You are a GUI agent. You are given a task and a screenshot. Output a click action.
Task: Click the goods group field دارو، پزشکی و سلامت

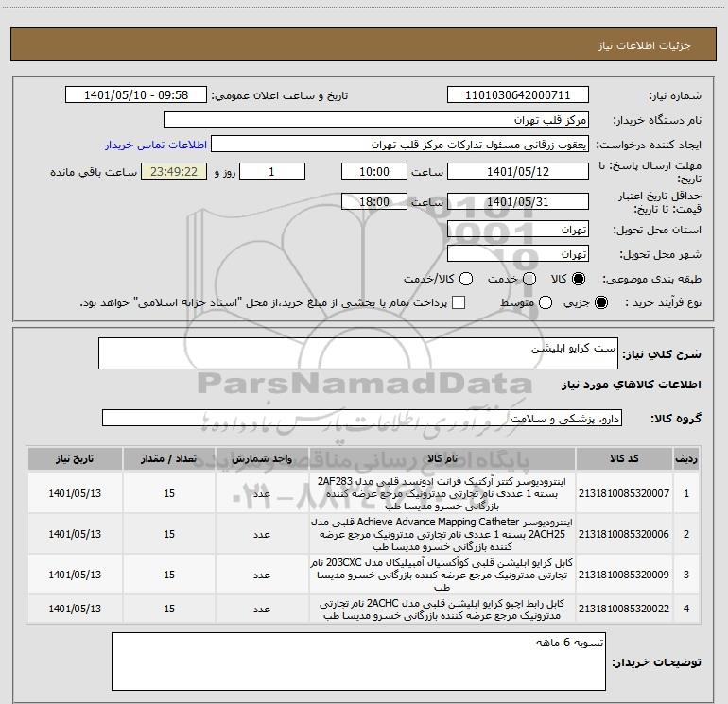362,418
